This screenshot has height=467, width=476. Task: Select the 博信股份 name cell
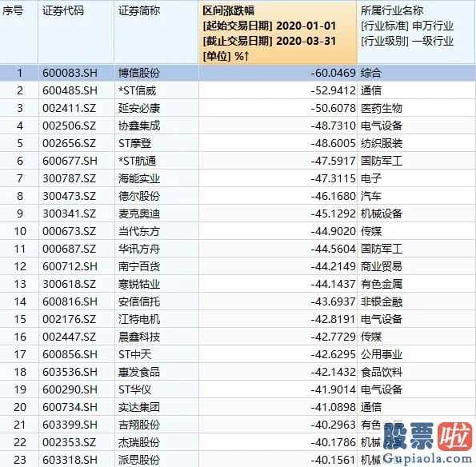click(x=139, y=73)
